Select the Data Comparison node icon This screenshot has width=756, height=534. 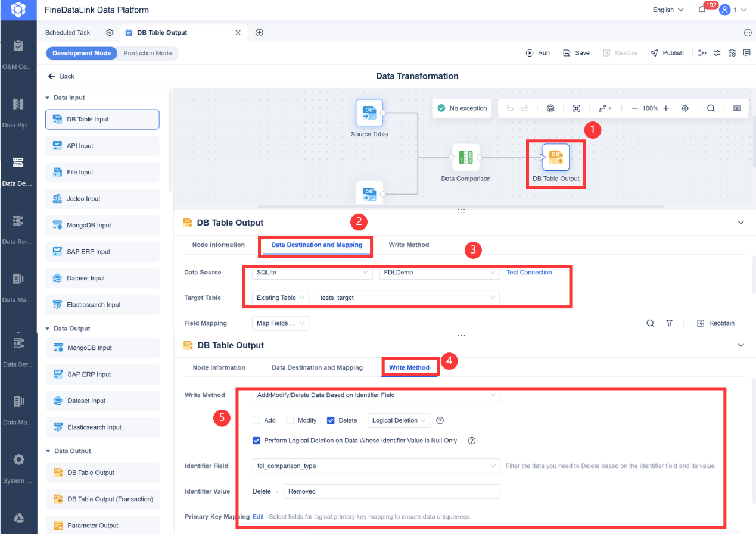pyautogui.click(x=465, y=157)
